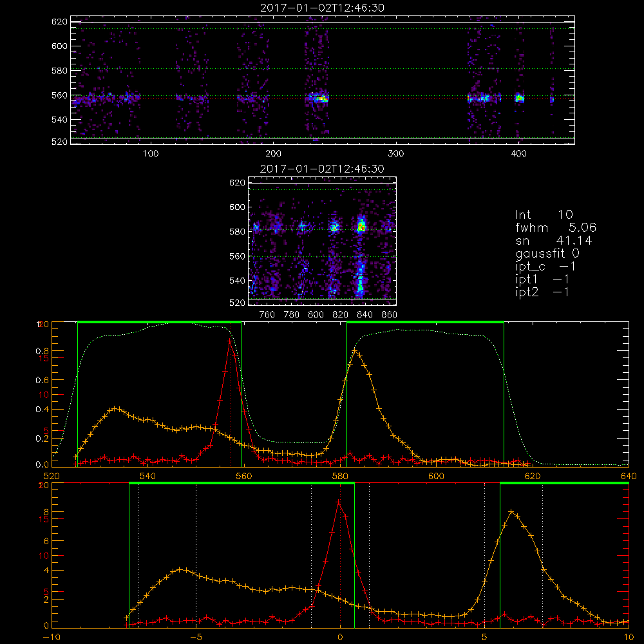Click y-axis label '600' of top spectrogram
Image resolution: width=644 pixels, height=644 pixels.
(59, 46)
